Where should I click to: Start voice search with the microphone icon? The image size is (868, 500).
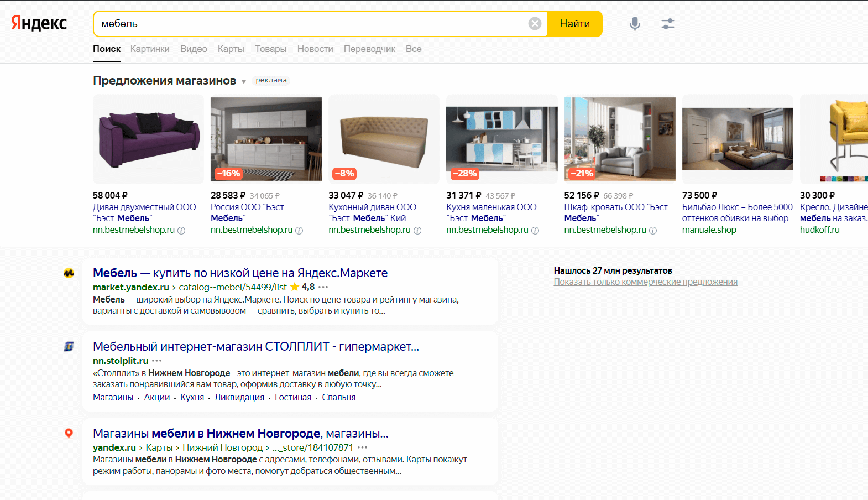click(x=635, y=23)
